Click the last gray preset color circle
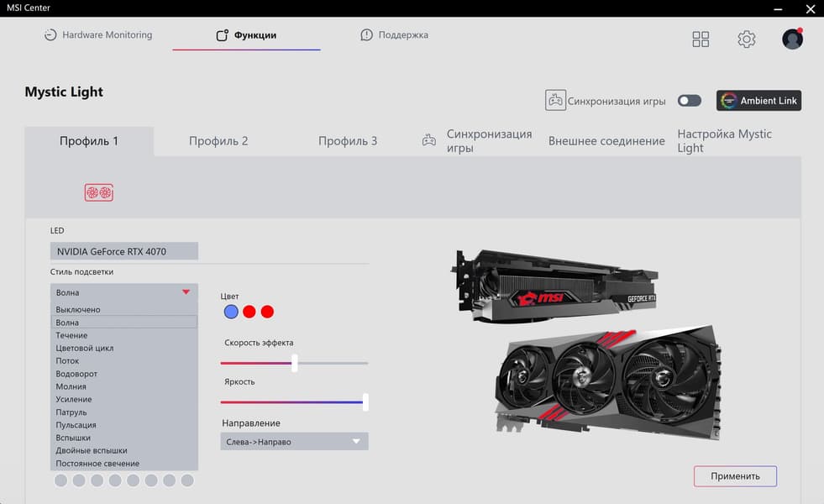 187,480
